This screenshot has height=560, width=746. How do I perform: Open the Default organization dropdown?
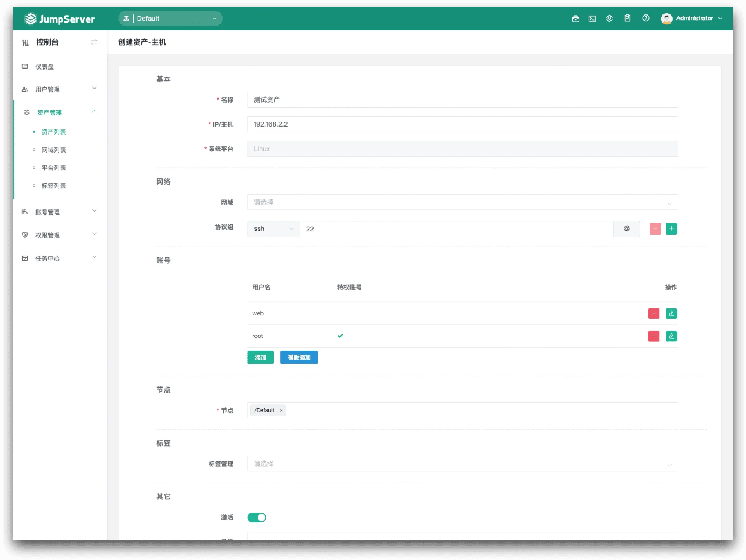pos(171,19)
